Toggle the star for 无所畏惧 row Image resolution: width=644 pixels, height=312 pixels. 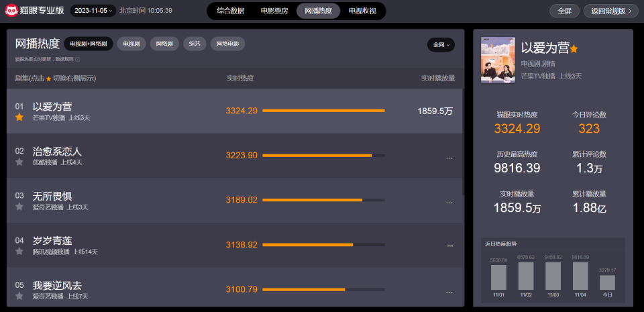[x=19, y=207]
